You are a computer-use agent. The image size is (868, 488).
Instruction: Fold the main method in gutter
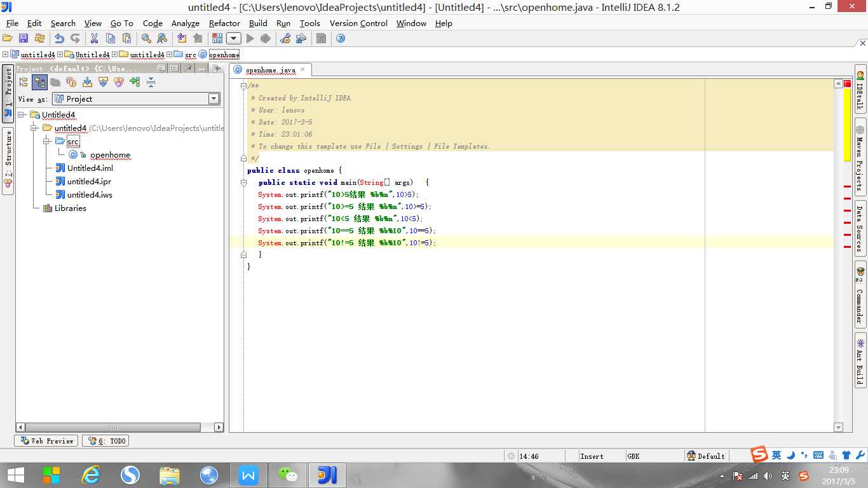243,182
